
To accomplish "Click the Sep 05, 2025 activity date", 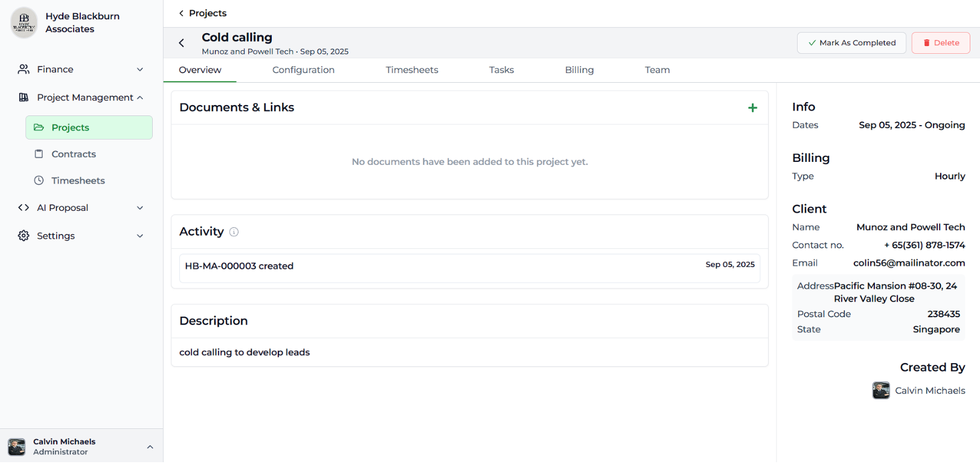I will coord(730,265).
